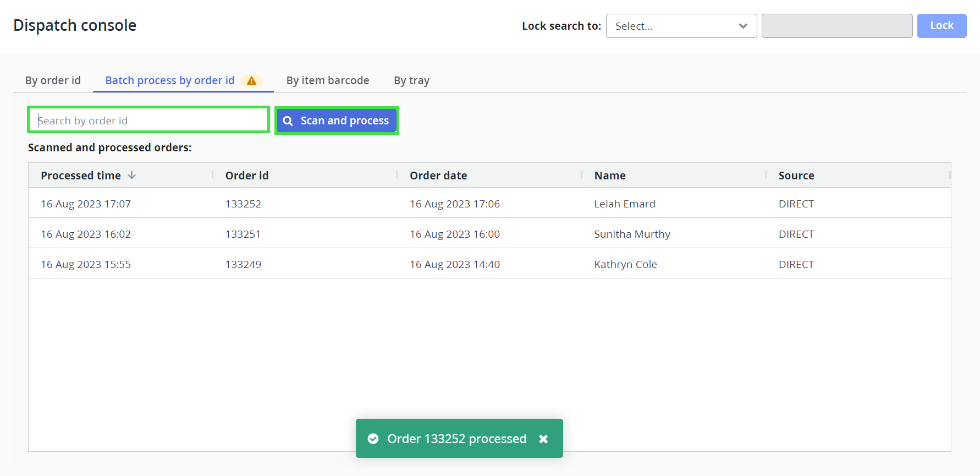Dismiss the order processed notification

[543, 439]
